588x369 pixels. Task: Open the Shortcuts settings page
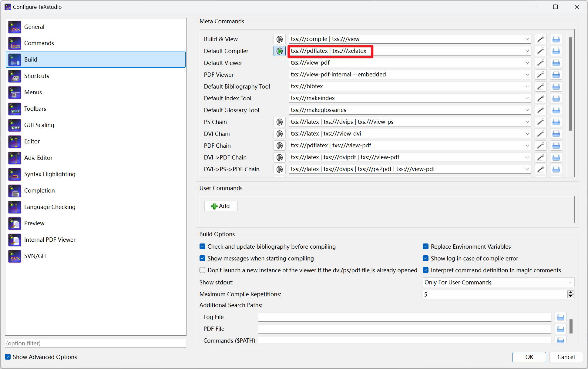pyautogui.click(x=36, y=76)
